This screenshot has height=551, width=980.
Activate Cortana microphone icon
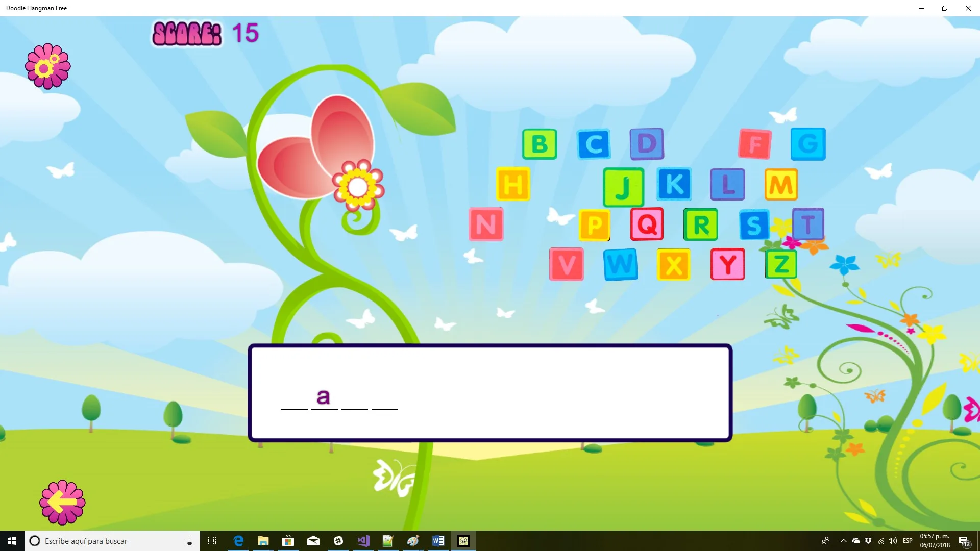[189, 541]
